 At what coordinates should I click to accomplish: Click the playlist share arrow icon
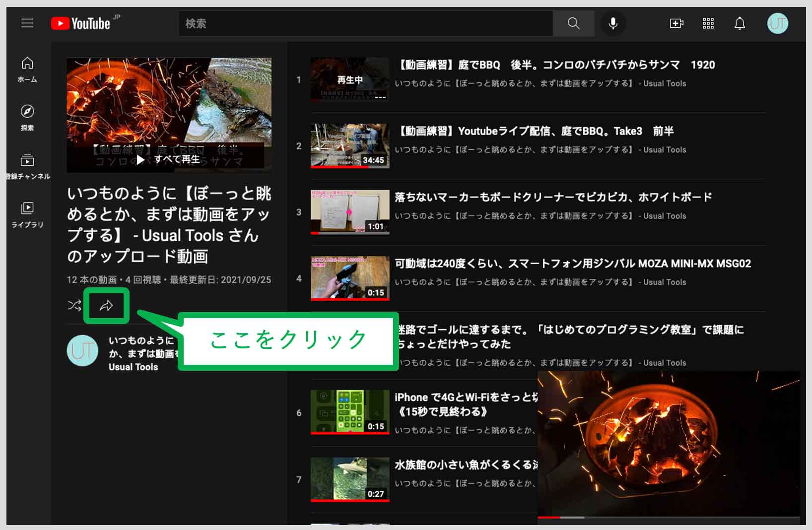tap(106, 306)
